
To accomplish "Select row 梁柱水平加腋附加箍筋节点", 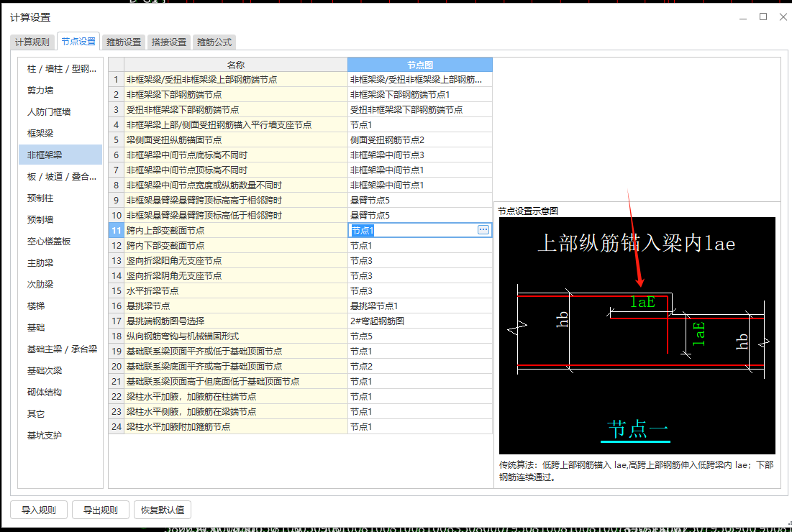I will click(236, 427).
